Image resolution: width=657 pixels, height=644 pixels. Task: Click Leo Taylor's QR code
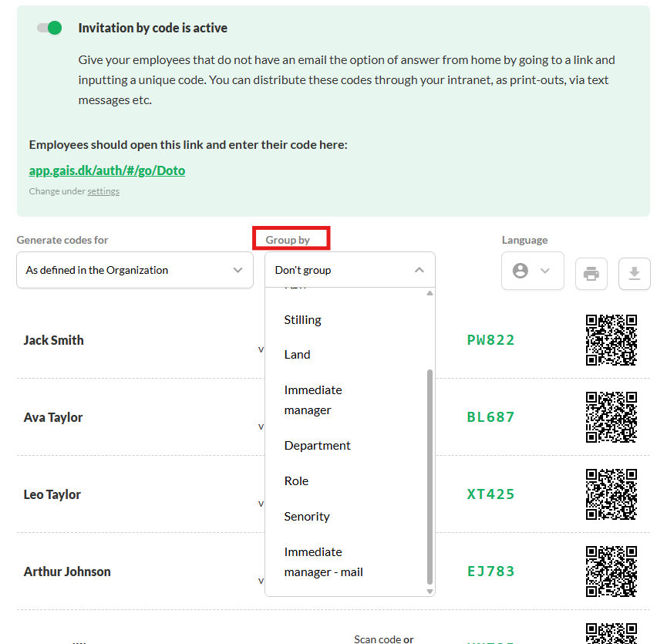611,494
